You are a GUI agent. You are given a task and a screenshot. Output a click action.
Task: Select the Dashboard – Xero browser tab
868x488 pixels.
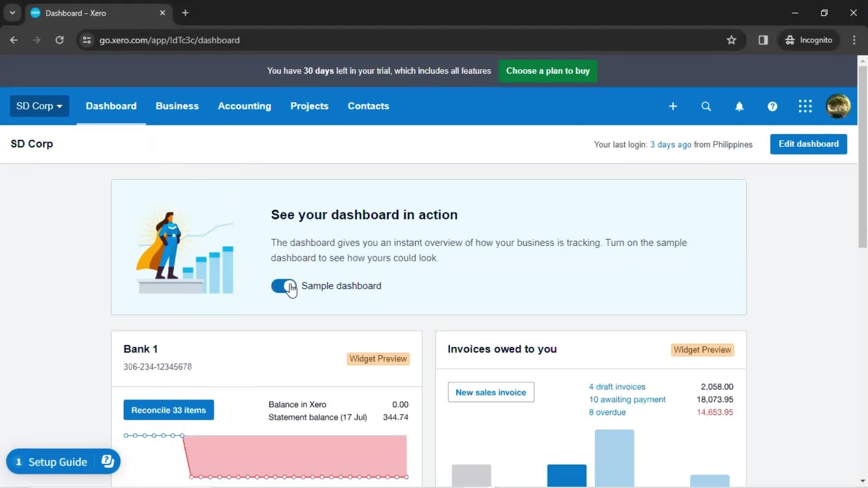coord(99,13)
